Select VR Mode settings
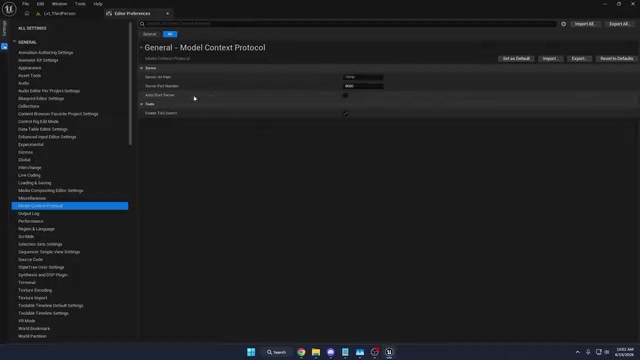Screen dimensions: 640x360 [27, 321]
